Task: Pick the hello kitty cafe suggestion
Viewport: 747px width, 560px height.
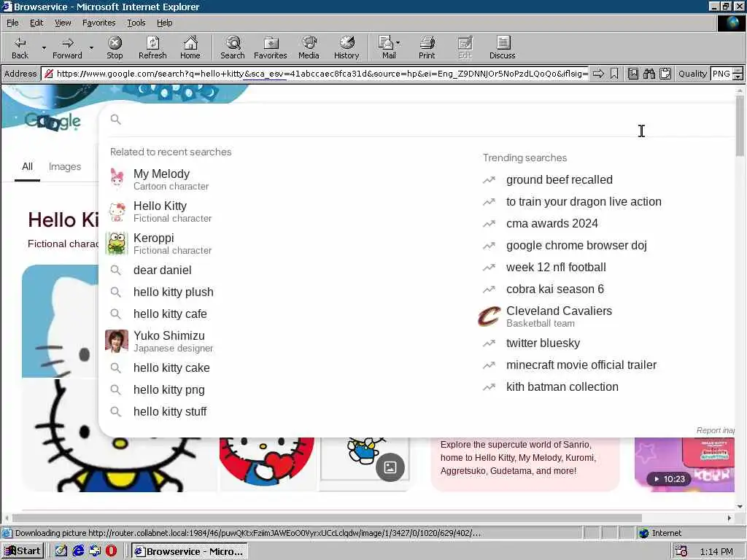Action: (x=286, y=314)
